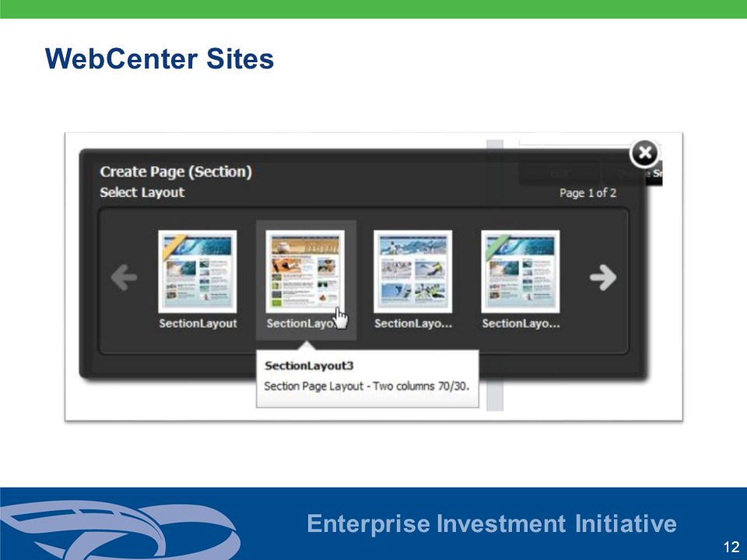Select the highlighted SectionLayout3 thumbnail
Viewport: 747px width, 560px height.
click(305, 271)
